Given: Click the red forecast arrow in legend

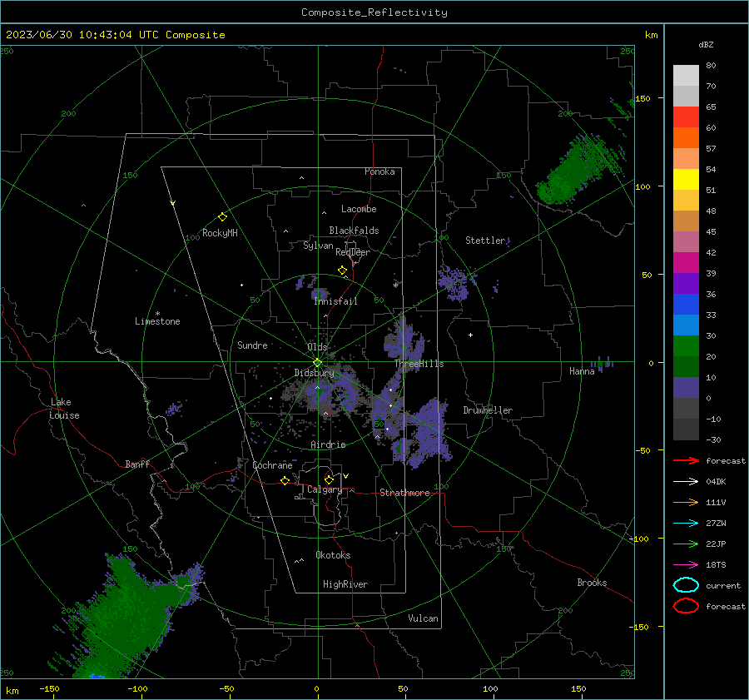Looking at the screenshot, I should tap(686, 460).
